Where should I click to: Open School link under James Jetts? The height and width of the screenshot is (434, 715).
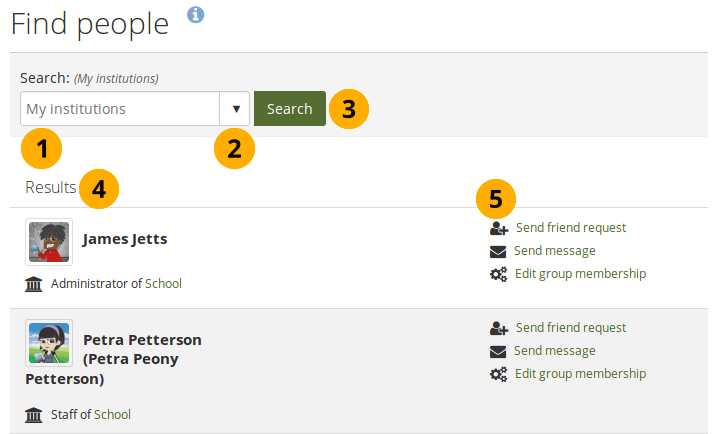(164, 284)
